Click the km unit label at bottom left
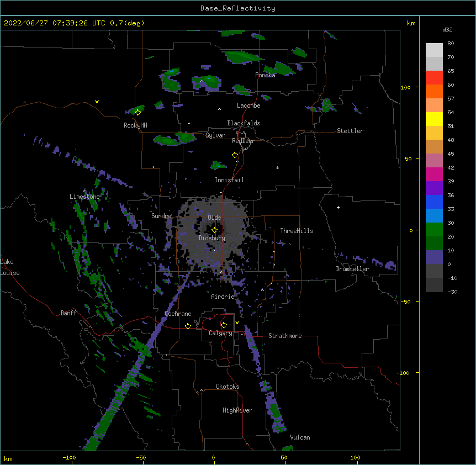This screenshot has height=465, width=476. 8,458
